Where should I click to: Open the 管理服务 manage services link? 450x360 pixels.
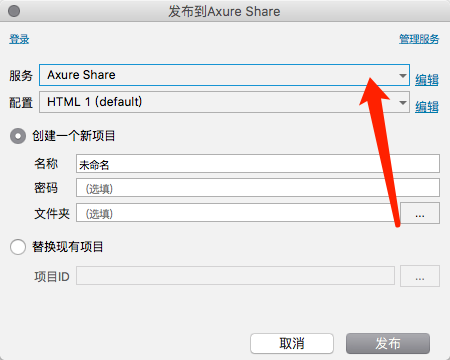(419, 39)
